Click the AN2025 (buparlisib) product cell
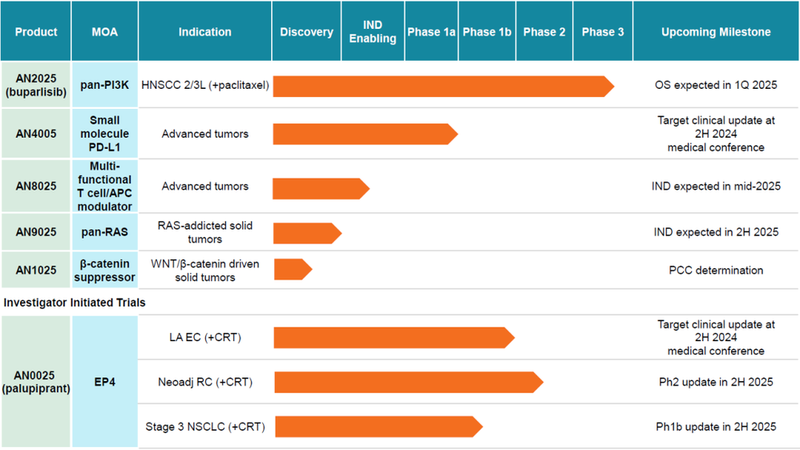Viewport: 800px width, 450px height. click(x=36, y=87)
